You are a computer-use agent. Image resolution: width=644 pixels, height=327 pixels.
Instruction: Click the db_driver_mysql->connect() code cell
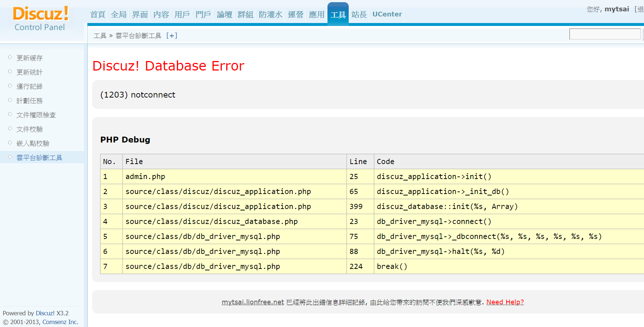(509, 221)
